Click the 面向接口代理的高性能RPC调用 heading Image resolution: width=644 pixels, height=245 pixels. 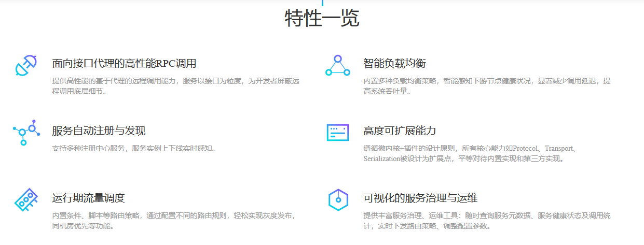click(124, 64)
